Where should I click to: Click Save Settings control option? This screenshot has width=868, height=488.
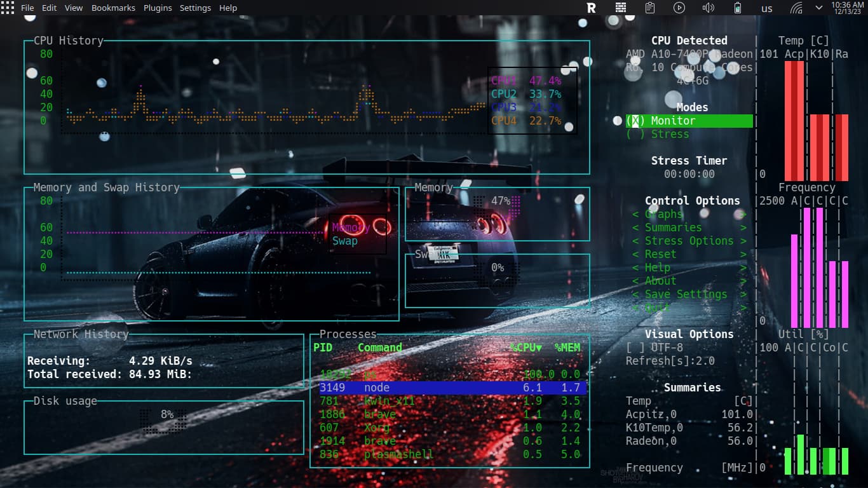coord(689,294)
